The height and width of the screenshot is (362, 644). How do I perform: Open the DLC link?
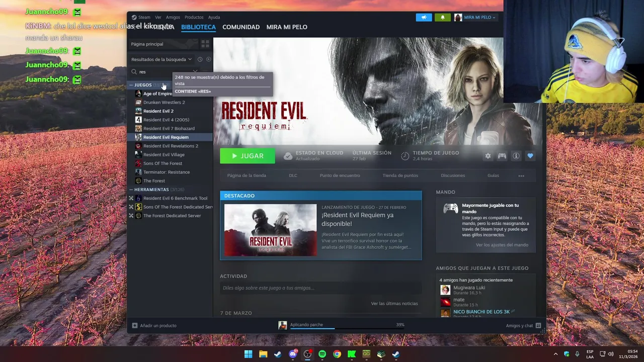coord(293,175)
